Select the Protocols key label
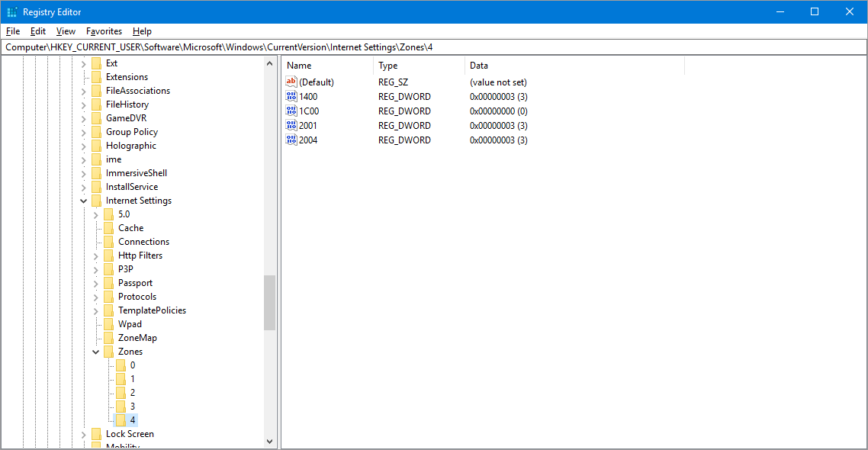 click(x=137, y=297)
